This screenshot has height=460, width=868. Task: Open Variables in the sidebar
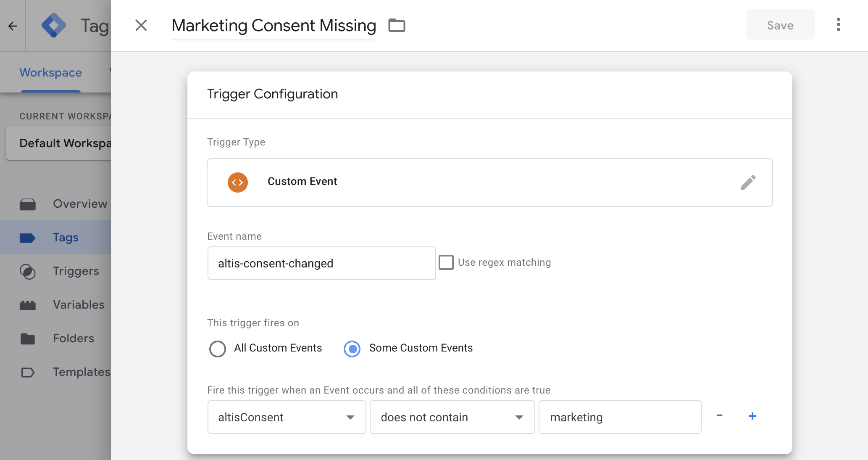pyautogui.click(x=55, y=305)
